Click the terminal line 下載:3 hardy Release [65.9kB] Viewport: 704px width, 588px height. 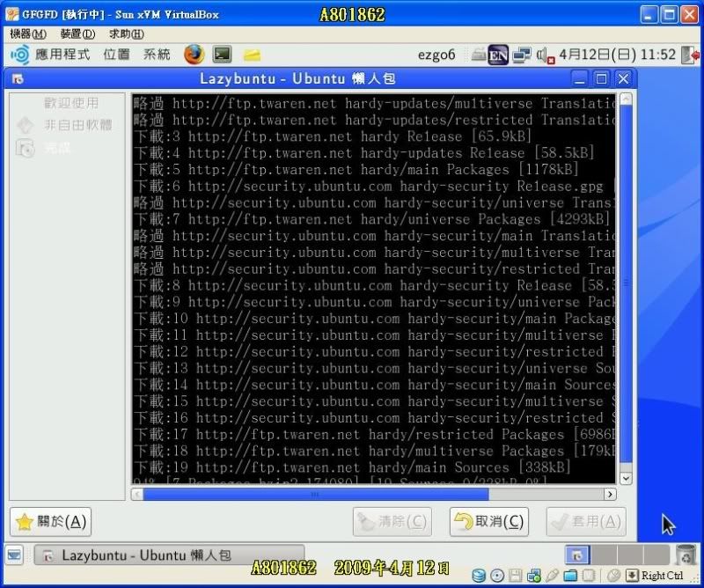(x=333, y=136)
